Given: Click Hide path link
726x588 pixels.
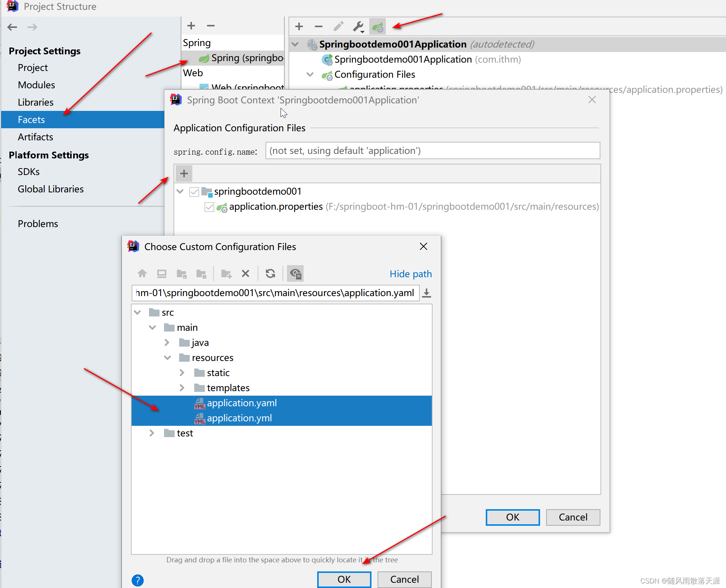Looking at the screenshot, I should [x=411, y=274].
